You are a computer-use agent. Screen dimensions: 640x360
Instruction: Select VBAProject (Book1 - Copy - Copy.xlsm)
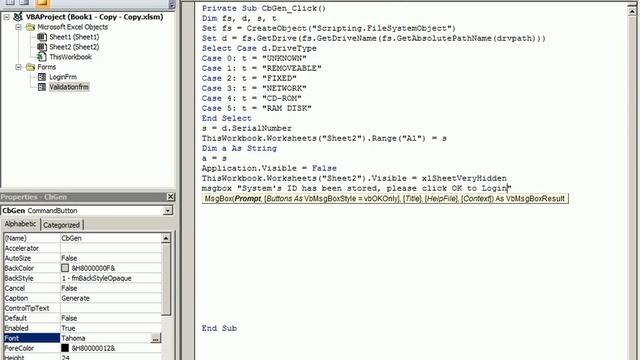pyautogui.click(x=94, y=17)
